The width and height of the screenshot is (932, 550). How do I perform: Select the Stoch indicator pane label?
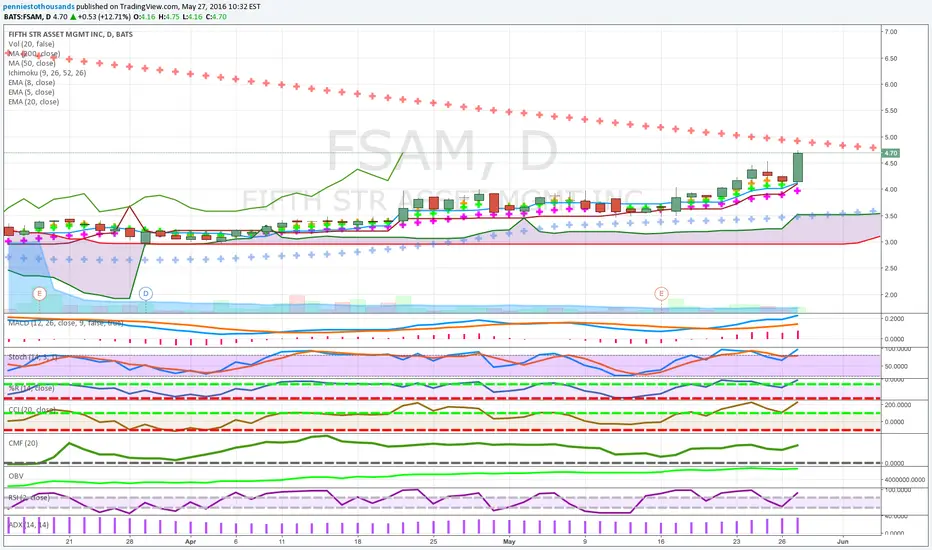[x=33, y=357]
